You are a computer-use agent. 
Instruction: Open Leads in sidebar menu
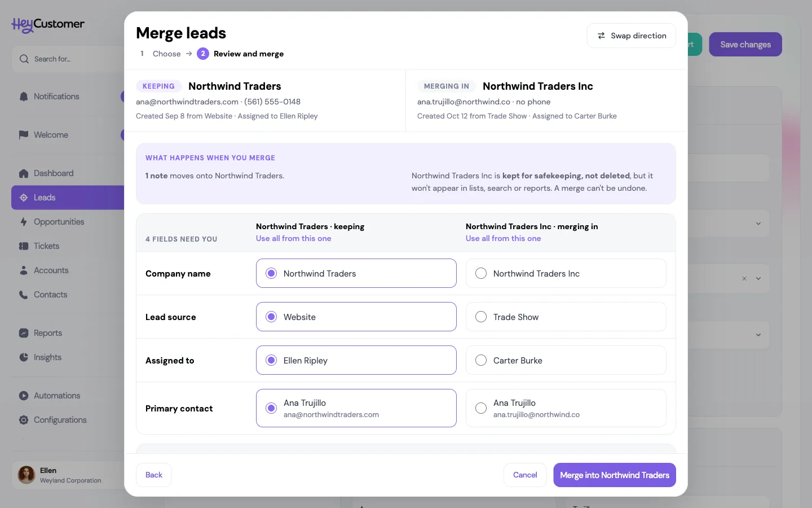click(x=68, y=198)
